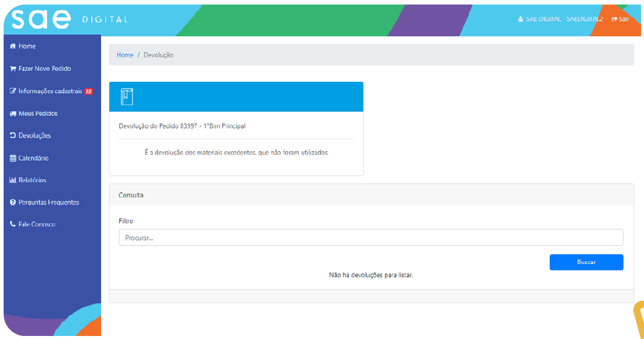Click the SAE DIGITAL - SAEDIGITAL2 user label

pyautogui.click(x=564, y=19)
